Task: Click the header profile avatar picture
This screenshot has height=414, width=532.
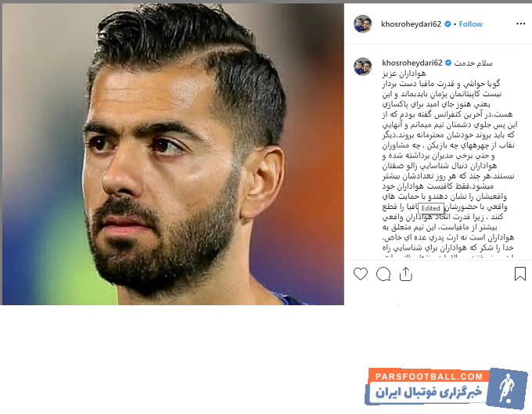Action: (363, 23)
